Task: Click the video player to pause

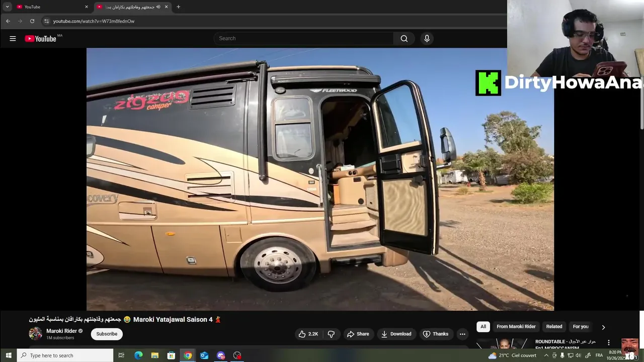Action: pos(320,179)
